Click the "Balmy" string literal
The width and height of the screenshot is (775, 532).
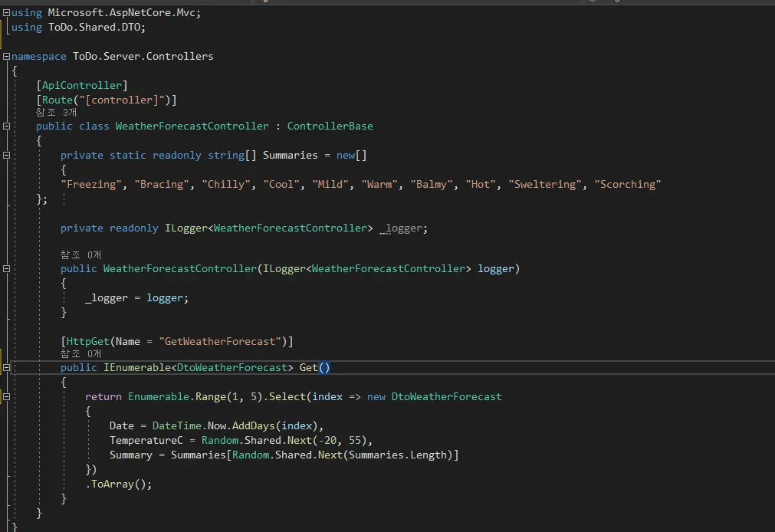[432, 185]
